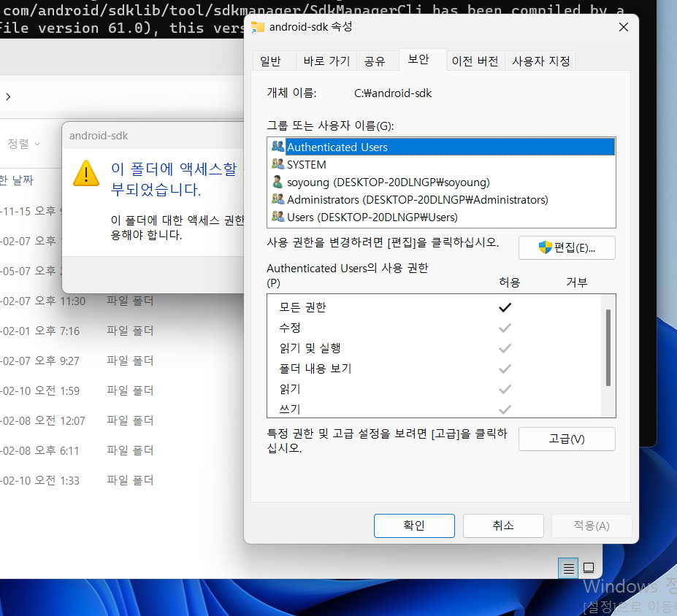Close the android-sdk properties dialog

click(623, 27)
